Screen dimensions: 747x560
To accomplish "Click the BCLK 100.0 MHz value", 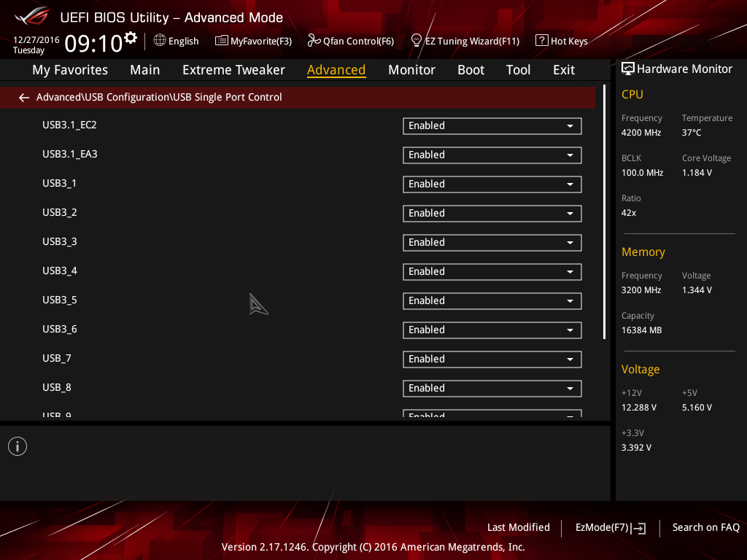I will pyautogui.click(x=642, y=173).
